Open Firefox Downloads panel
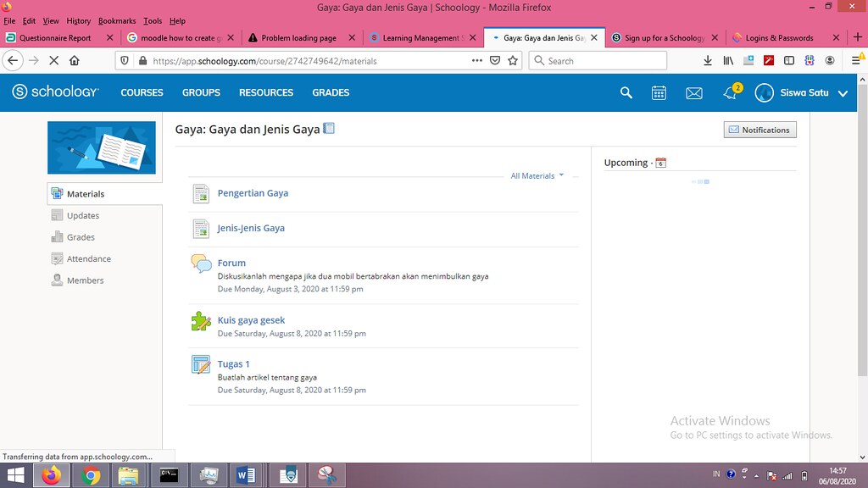Screen dimensions: 868x488 pos(708,61)
